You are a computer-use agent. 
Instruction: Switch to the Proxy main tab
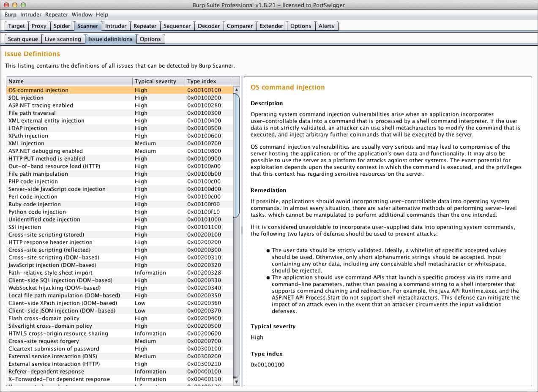[x=39, y=26]
